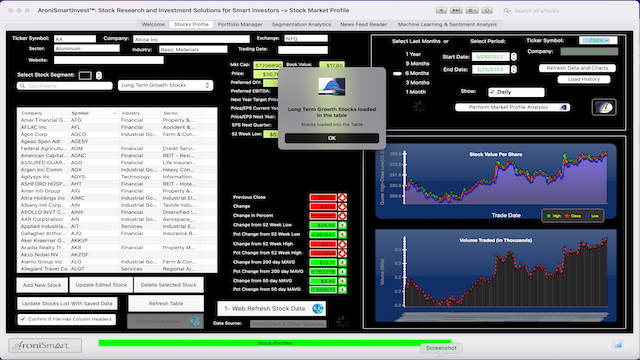Open the Show Daily dropdown
The height and width of the screenshot is (360, 640).
point(516,92)
